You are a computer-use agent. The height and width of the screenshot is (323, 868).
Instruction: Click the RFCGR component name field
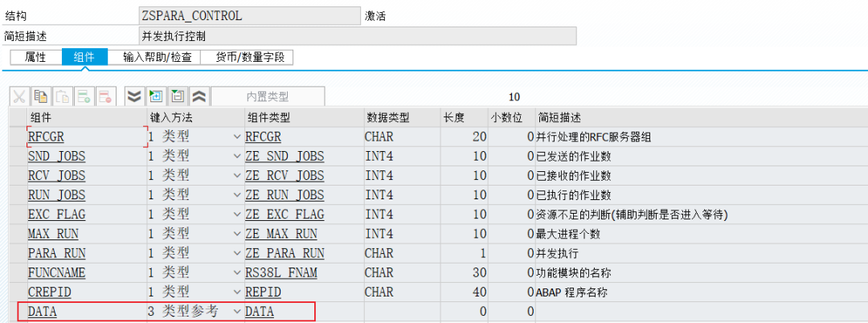(87, 137)
